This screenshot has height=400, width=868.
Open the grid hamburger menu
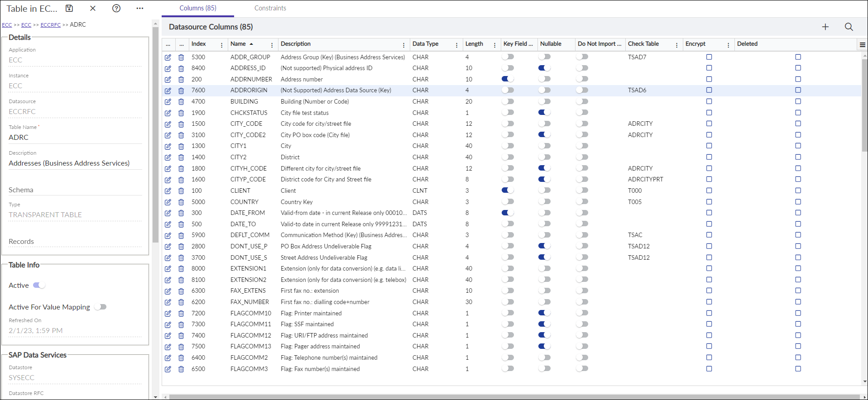863,44
